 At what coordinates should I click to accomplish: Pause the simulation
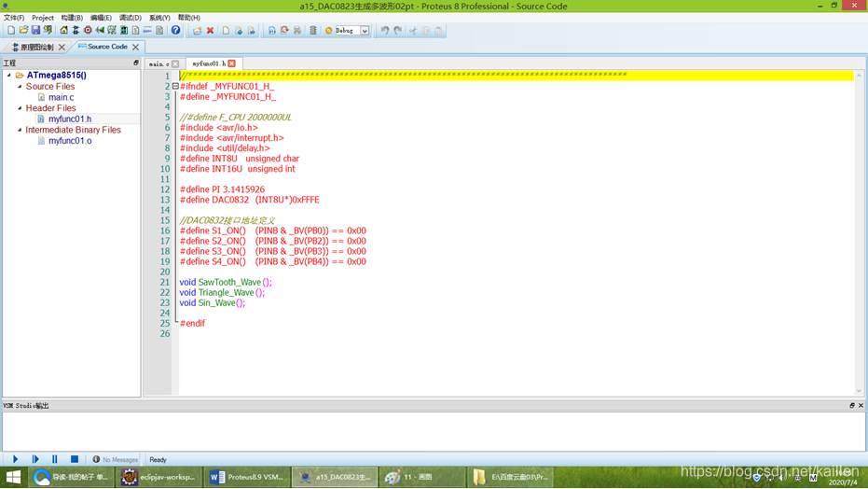[54, 459]
